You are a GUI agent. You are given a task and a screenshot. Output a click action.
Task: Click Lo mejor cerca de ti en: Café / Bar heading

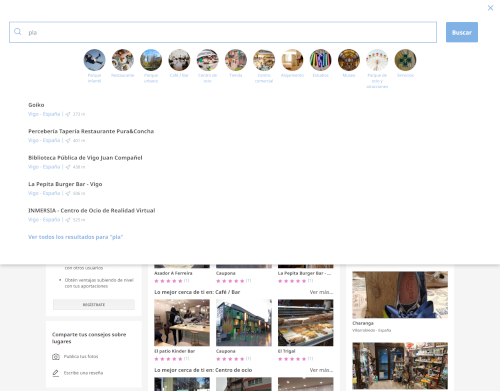pyautogui.click(x=197, y=292)
